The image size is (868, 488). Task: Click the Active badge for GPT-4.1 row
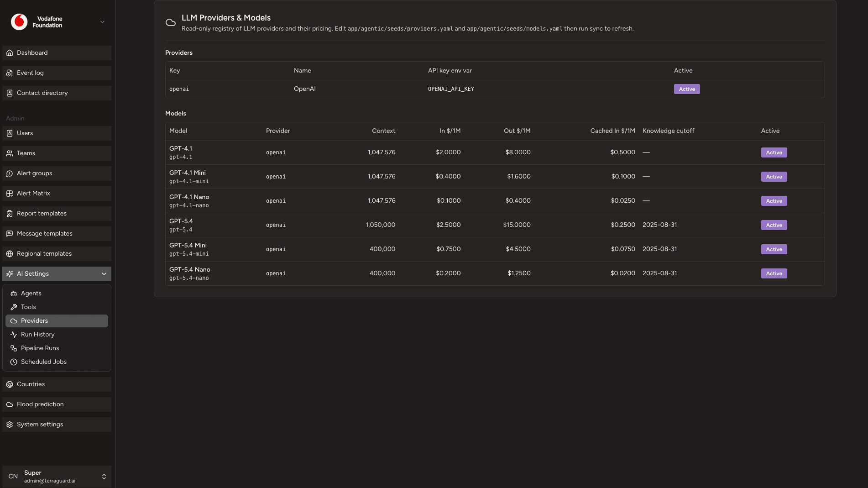click(774, 152)
